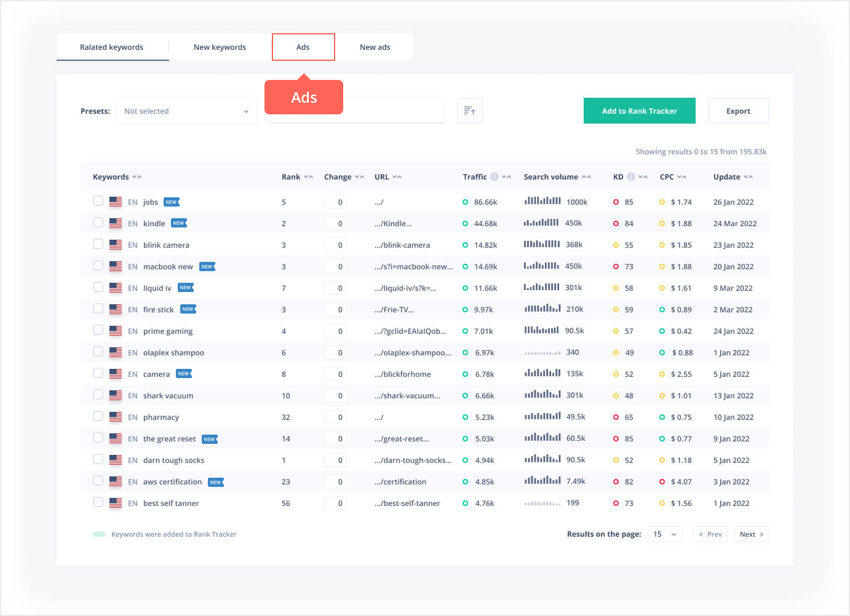Click the NEW badge next to the great reset

click(x=210, y=439)
